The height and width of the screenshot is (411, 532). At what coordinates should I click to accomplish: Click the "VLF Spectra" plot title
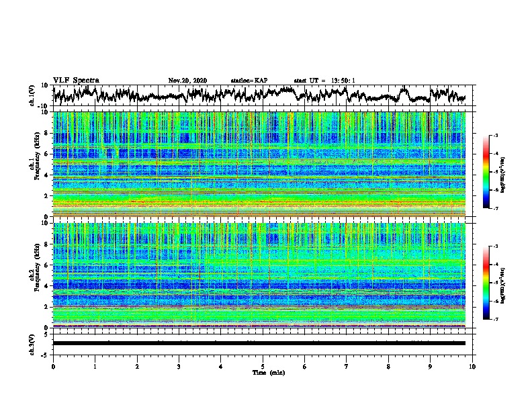tap(76, 81)
